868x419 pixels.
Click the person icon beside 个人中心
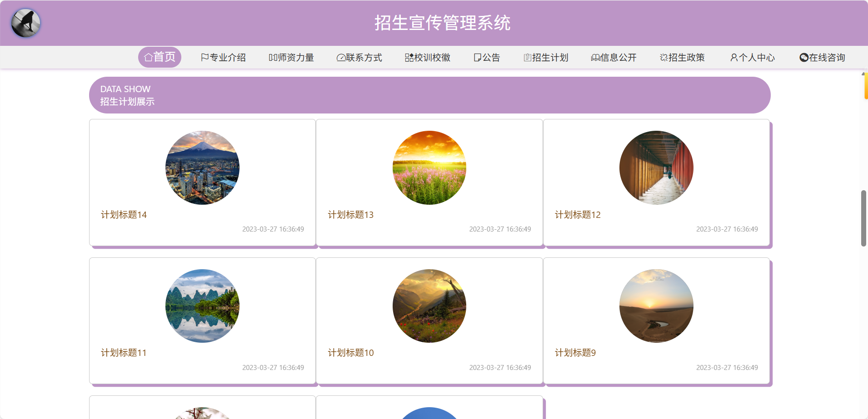[734, 58]
